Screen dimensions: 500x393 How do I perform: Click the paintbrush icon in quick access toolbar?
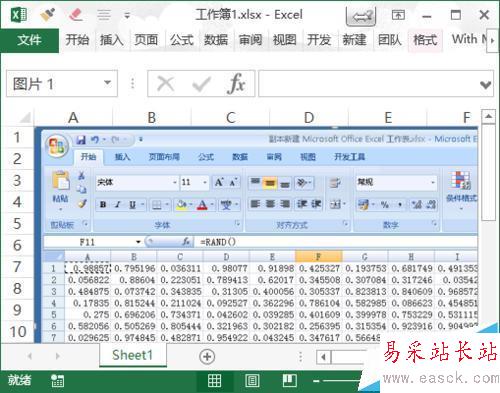[x=47, y=15]
